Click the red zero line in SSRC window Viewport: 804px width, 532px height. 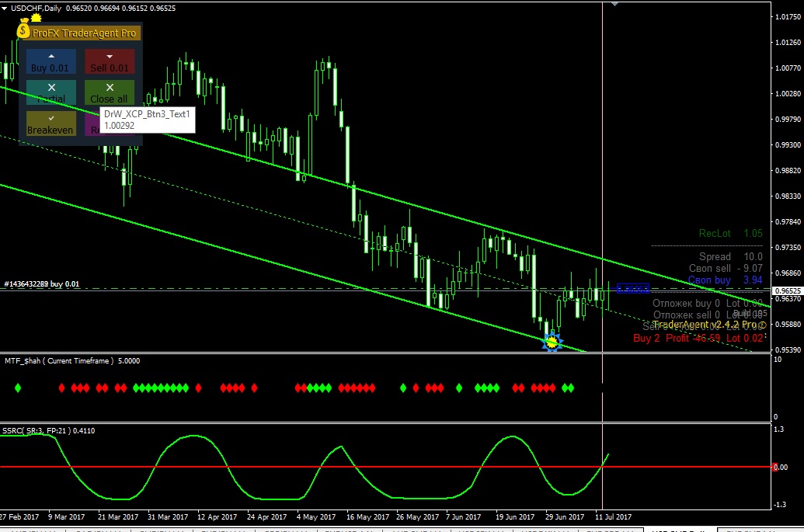click(x=385, y=467)
